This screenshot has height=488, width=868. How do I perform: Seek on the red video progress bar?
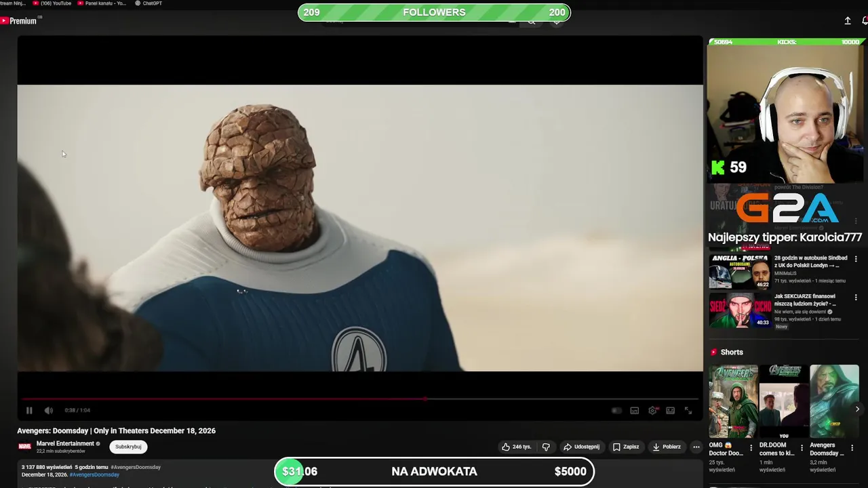(x=360, y=399)
